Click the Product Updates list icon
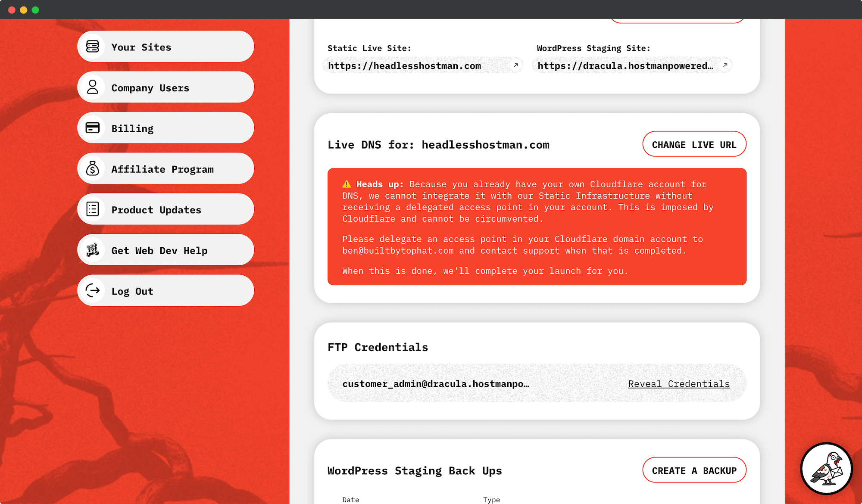This screenshot has height=504, width=862. coord(92,209)
